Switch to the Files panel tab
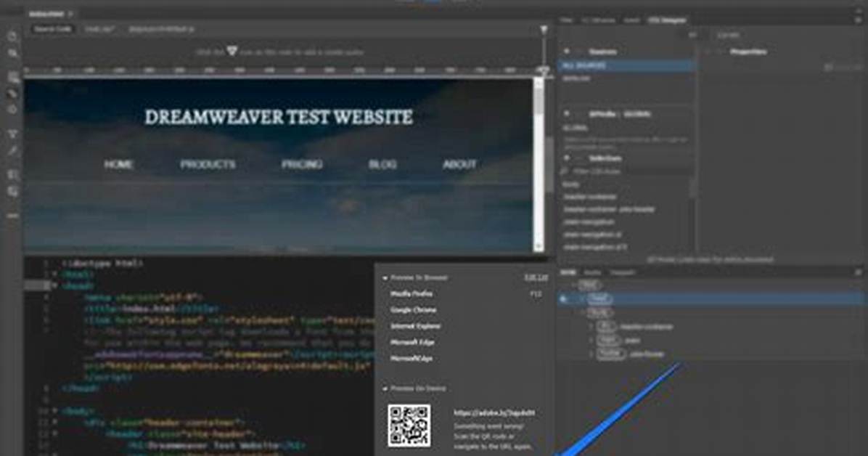The height and width of the screenshot is (456, 868). 566,20
